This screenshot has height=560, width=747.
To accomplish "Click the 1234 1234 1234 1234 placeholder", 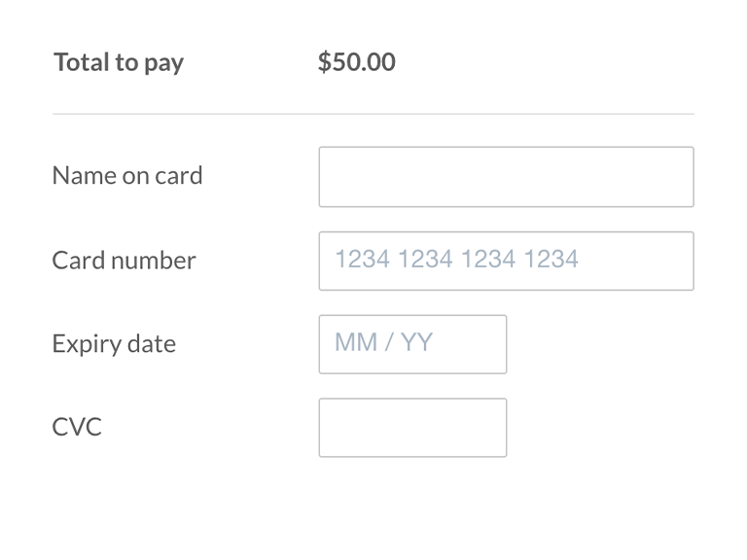I will [x=456, y=260].
